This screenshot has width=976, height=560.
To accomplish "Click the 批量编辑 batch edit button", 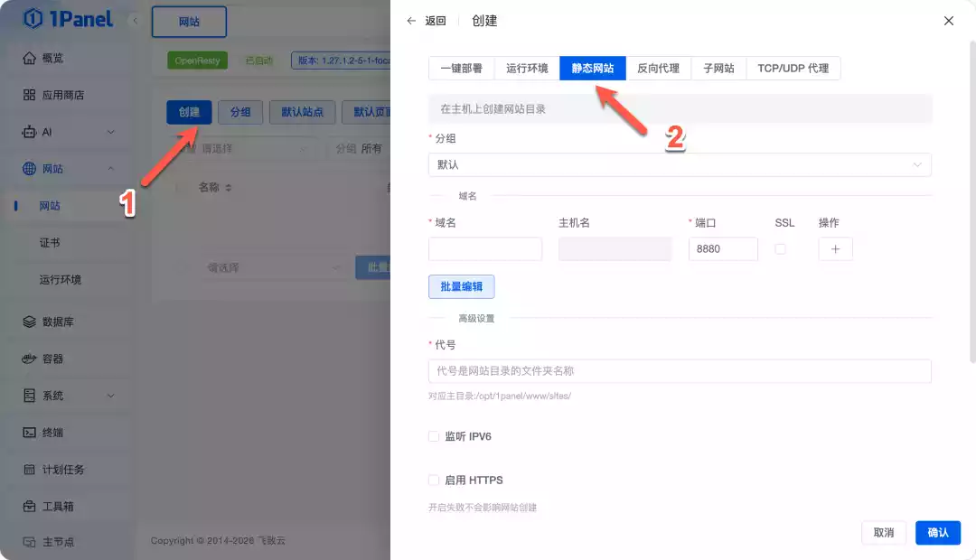I will [461, 286].
